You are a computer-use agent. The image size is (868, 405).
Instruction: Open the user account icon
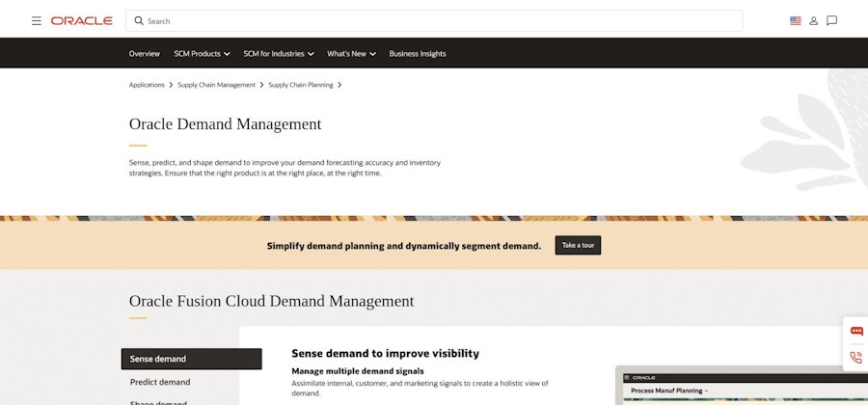click(813, 21)
